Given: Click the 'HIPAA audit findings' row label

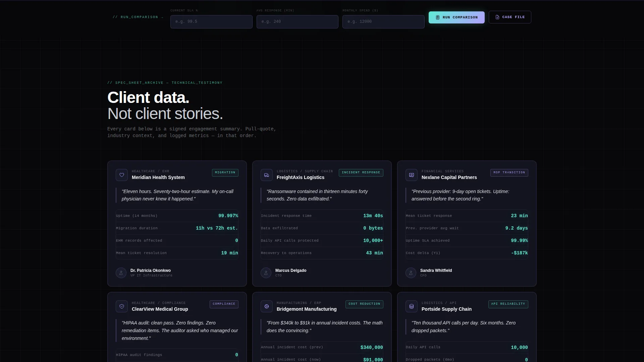Looking at the screenshot, I should [139, 355].
